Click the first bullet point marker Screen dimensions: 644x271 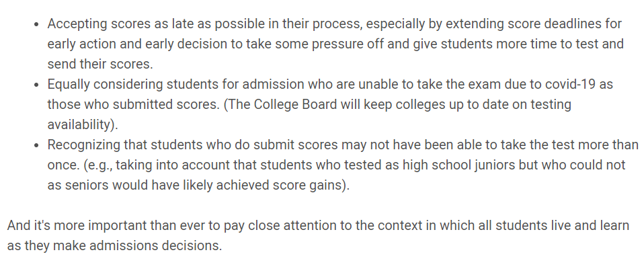point(38,24)
